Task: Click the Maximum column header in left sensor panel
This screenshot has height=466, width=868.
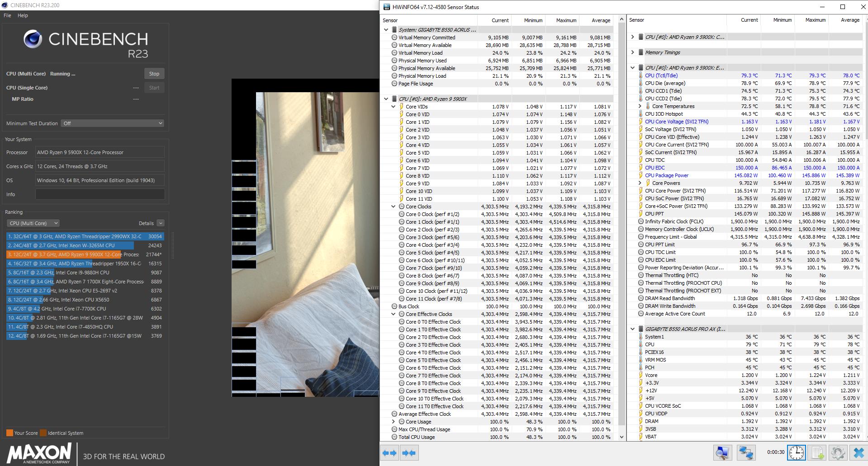Action: (562, 20)
